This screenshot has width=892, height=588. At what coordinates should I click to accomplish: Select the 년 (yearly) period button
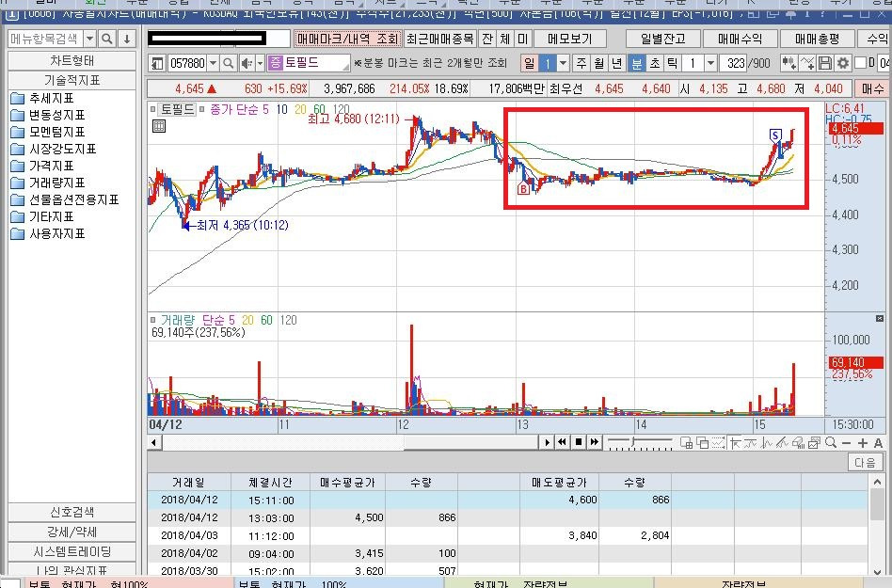click(616, 62)
